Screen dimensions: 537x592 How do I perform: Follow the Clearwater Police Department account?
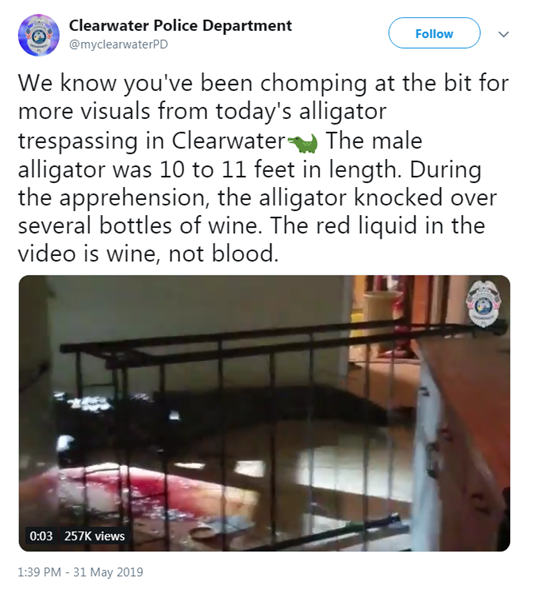[x=434, y=33]
